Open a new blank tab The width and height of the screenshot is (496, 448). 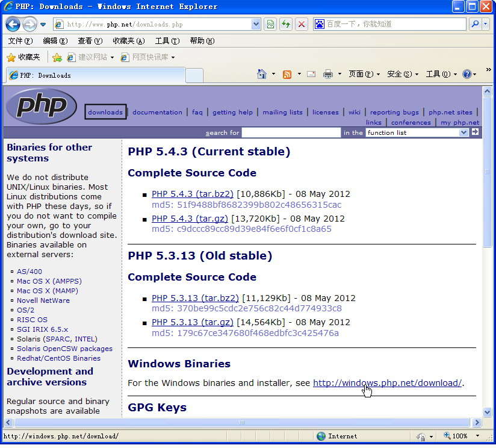[x=194, y=76]
